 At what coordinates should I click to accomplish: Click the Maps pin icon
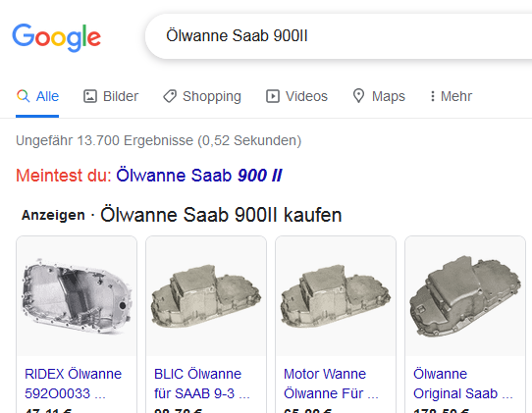point(358,96)
